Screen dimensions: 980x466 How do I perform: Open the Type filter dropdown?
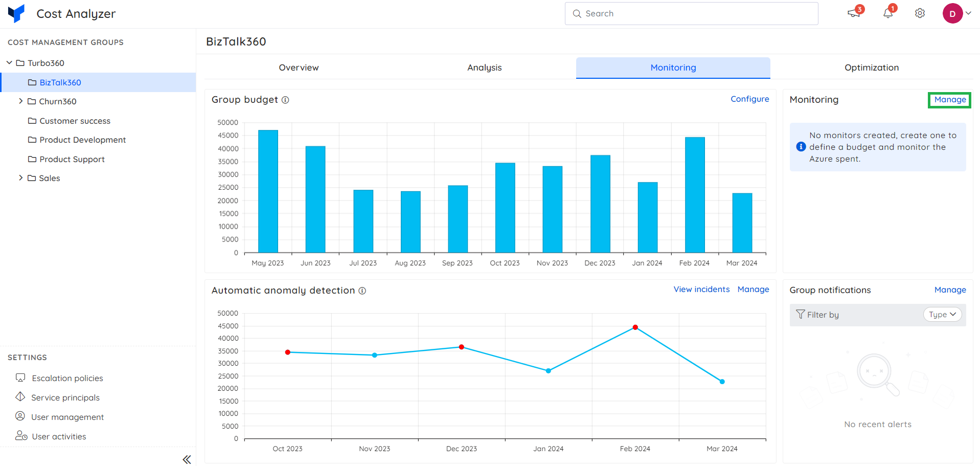[x=942, y=315]
